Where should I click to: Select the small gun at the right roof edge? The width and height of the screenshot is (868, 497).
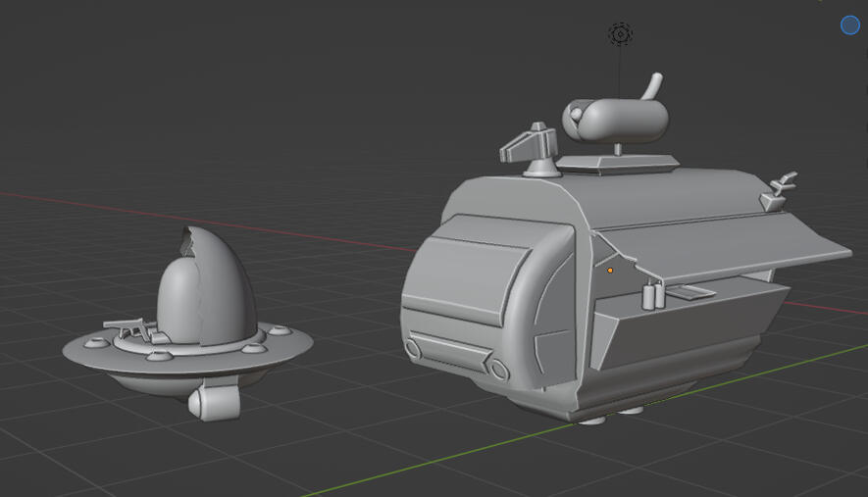(780, 190)
